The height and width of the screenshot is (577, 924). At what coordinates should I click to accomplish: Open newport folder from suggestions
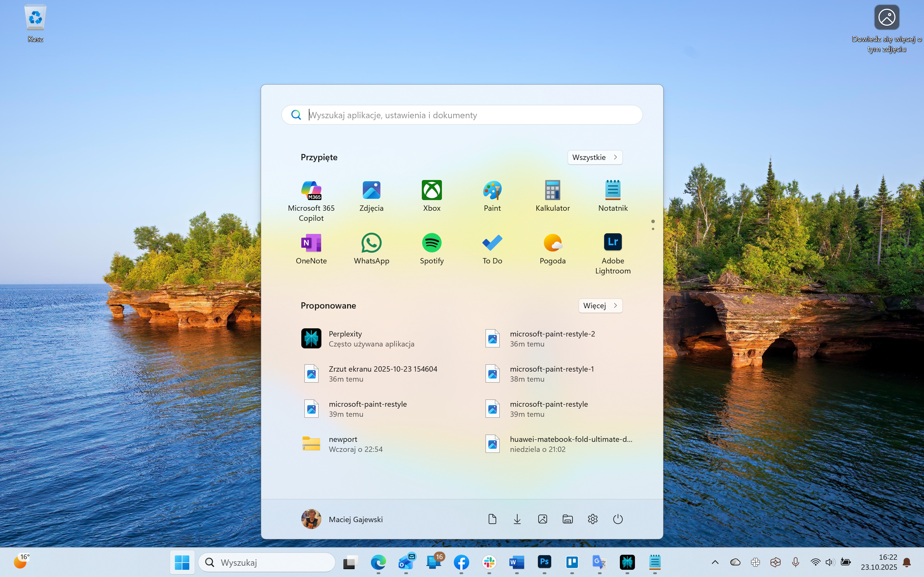[x=343, y=444]
